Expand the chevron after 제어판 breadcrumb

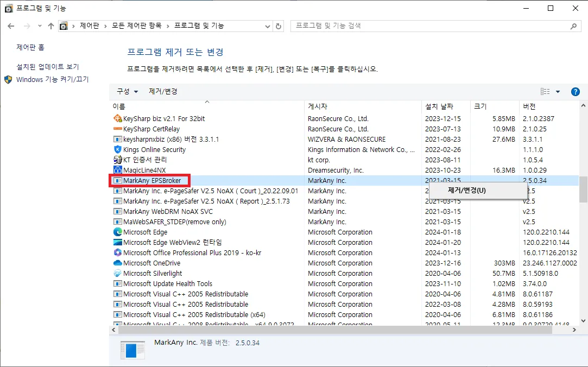(105, 26)
